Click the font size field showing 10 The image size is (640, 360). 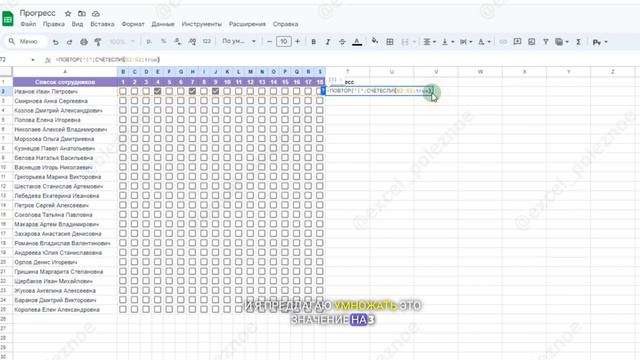click(x=283, y=42)
